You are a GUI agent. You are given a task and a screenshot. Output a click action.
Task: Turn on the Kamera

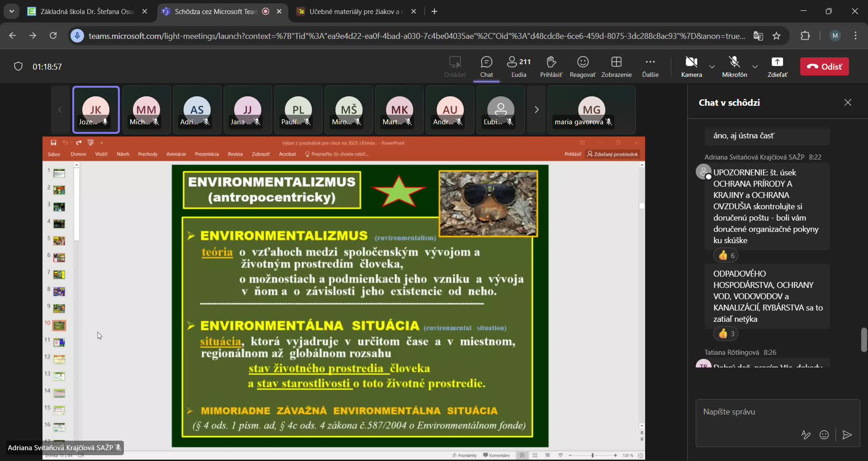coord(691,66)
